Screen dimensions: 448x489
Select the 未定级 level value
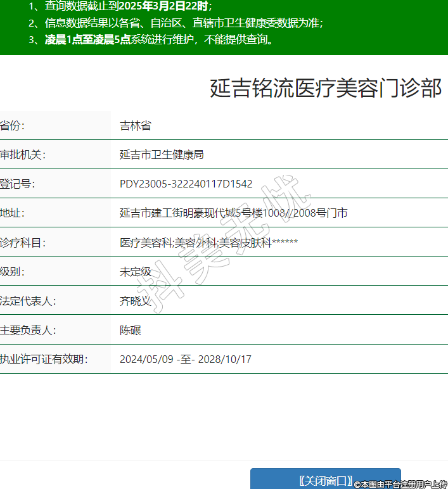(x=136, y=271)
